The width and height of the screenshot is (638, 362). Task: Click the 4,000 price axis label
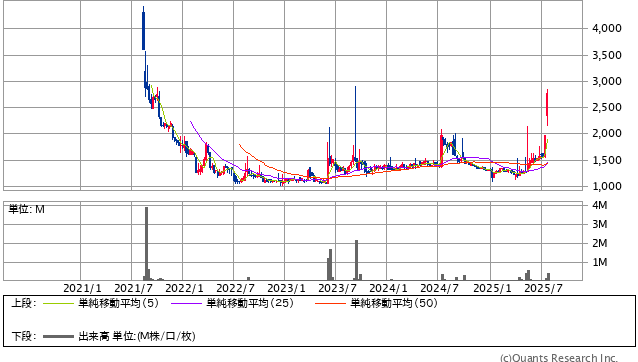pyautogui.click(x=607, y=28)
